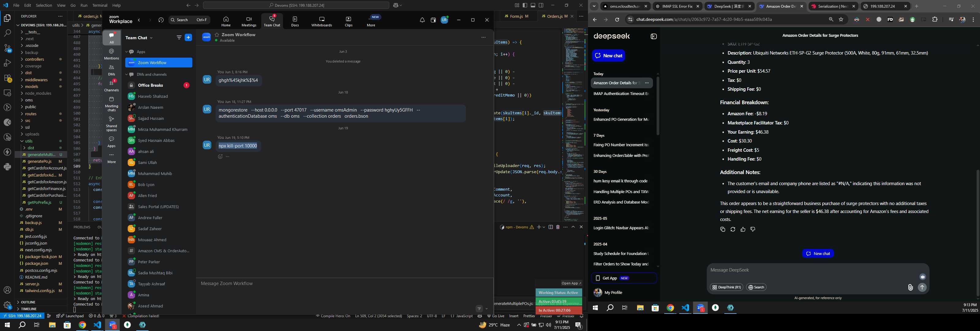The width and height of the screenshot is (980, 331).
Task: Open Source Control view with 83 badge
Action: coord(7,48)
